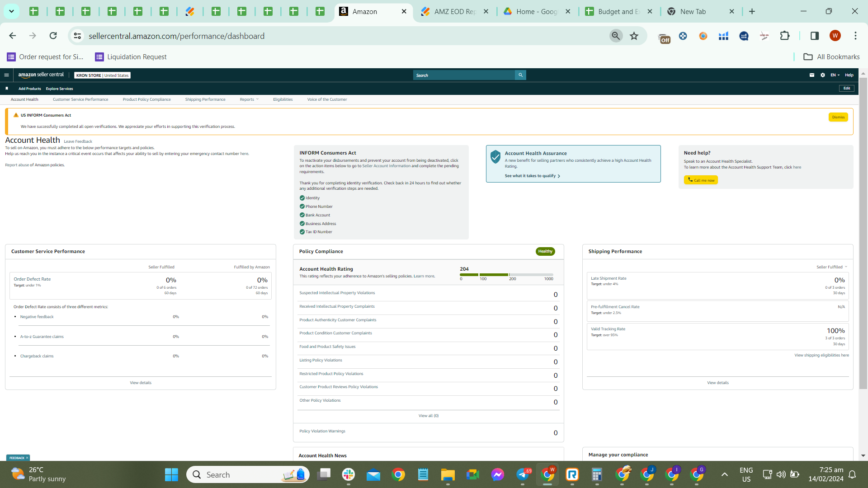The width and height of the screenshot is (868, 488).
Task: Click the phone icon on Call me now
Action: (690, 180)
